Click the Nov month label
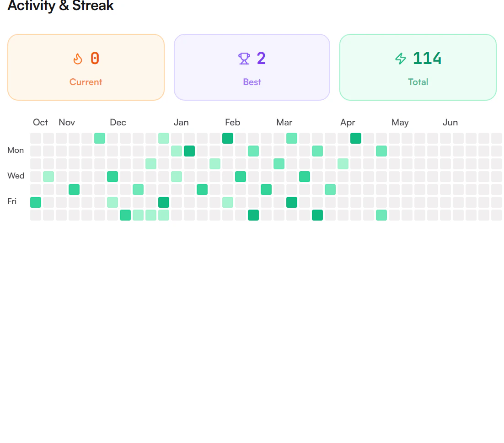 [66, 122]
